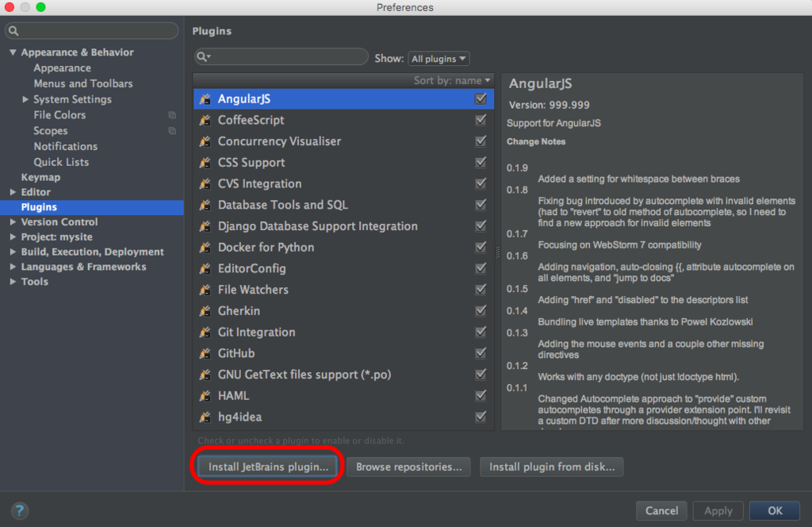
Task: Click the Scopes project-level icon
Action: 172,131
